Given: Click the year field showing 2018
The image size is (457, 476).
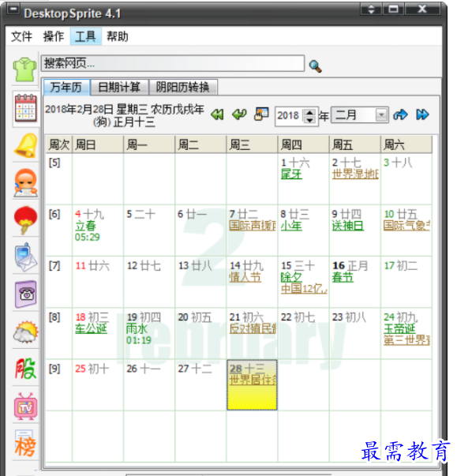Looking at the screenshot, I should pyautogui.click(x=290, y=116).
